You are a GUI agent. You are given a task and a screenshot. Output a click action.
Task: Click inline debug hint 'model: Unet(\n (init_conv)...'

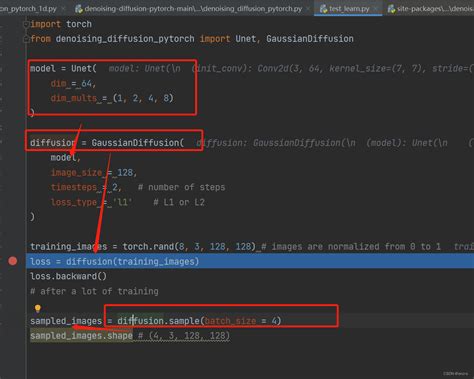click(x=291, y=69)
